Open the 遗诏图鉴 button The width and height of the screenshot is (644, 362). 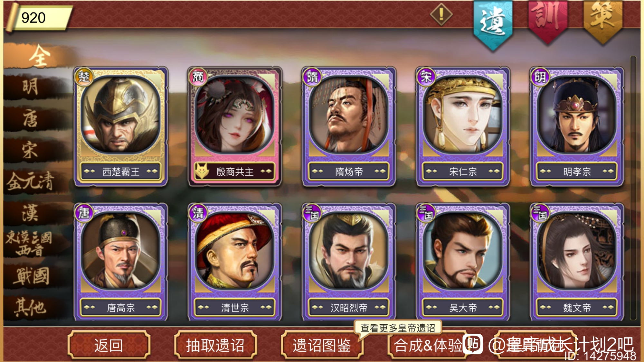click(x=322, y=345)
